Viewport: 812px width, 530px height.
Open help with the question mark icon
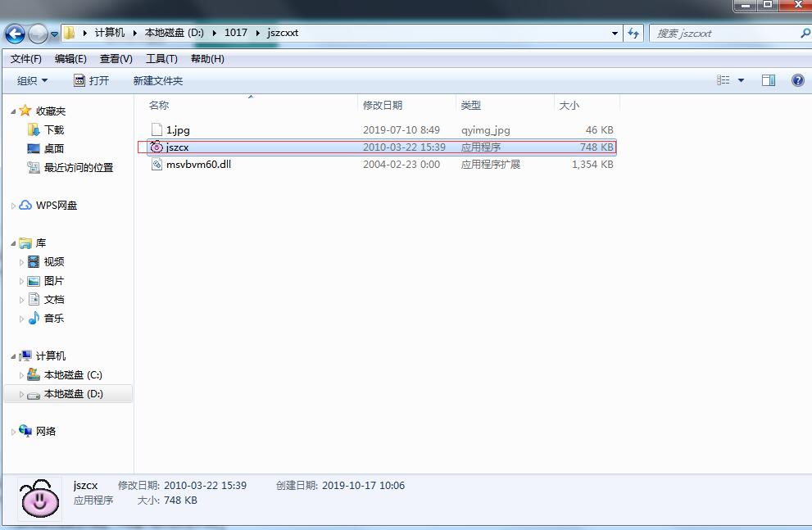coord(798,80)
